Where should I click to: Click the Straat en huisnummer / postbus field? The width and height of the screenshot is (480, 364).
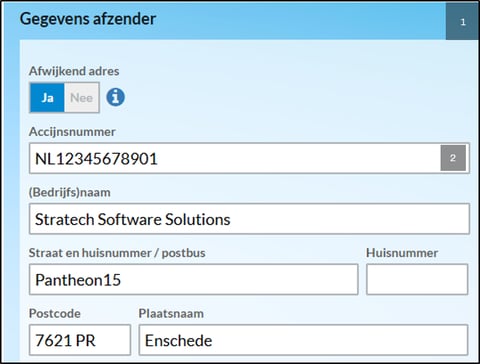pyautogui.click(x=193, y=279)
